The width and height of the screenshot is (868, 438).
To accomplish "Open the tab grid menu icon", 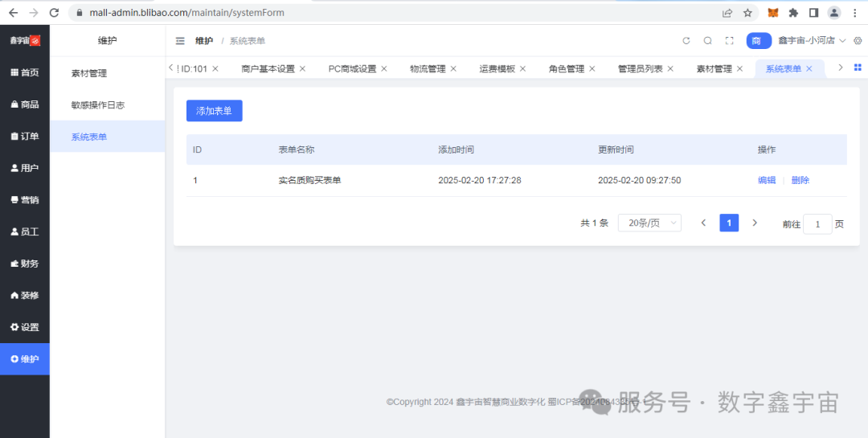I will [858, 68].
